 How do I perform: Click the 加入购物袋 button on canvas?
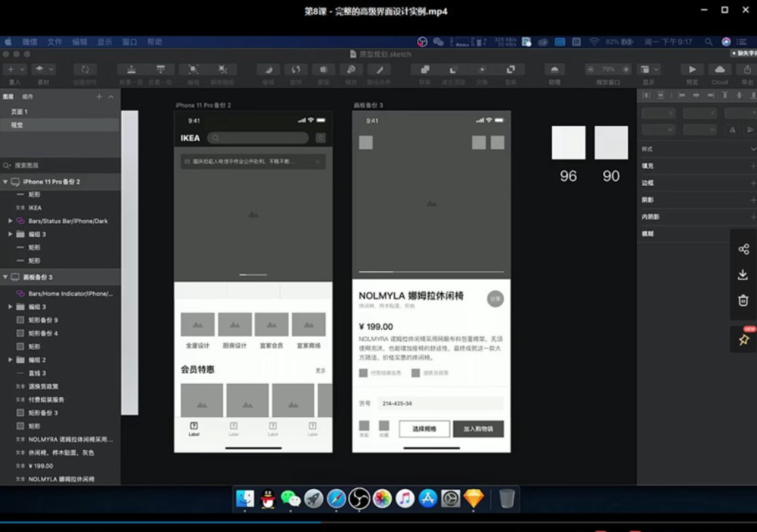coord(478,429)
